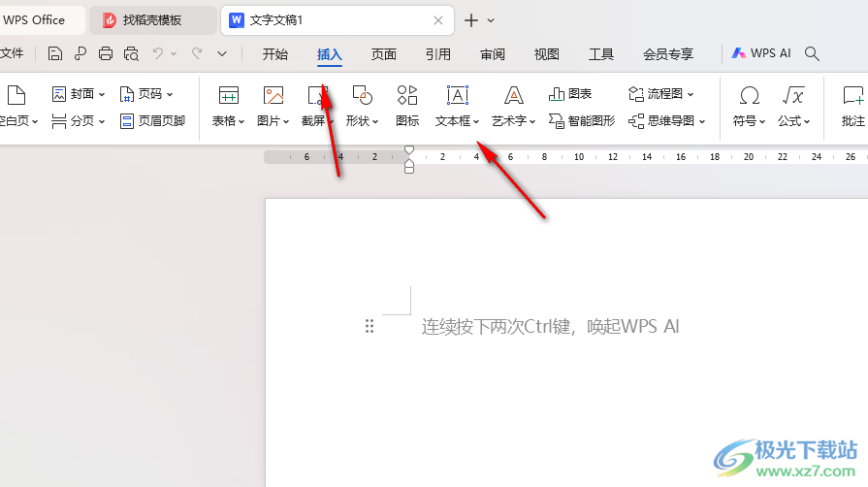Switch to the 视图 ribbon tab

point(546,54)
